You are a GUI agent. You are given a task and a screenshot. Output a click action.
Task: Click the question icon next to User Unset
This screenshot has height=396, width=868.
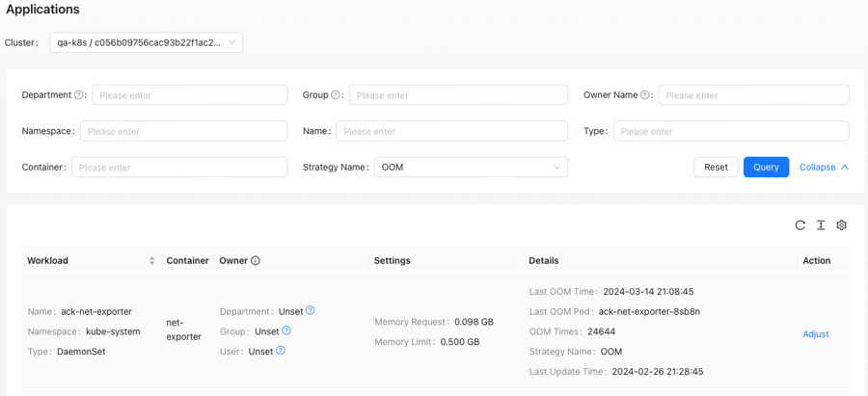281,351
